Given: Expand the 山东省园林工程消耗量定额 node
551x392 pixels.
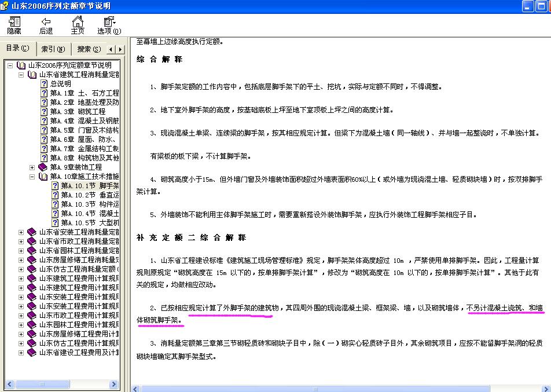Looking at the screenshot, I should pos(21,251).
